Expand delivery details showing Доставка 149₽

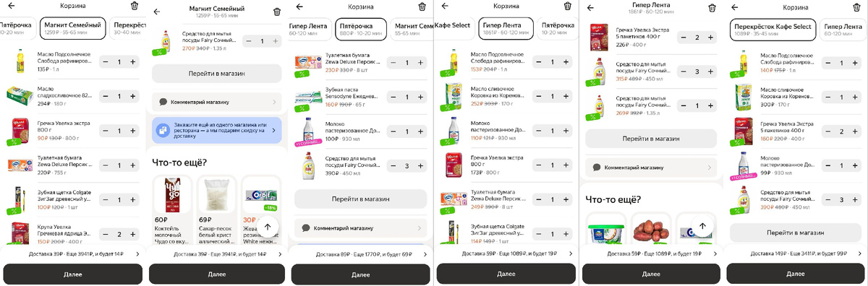point(795,253)
